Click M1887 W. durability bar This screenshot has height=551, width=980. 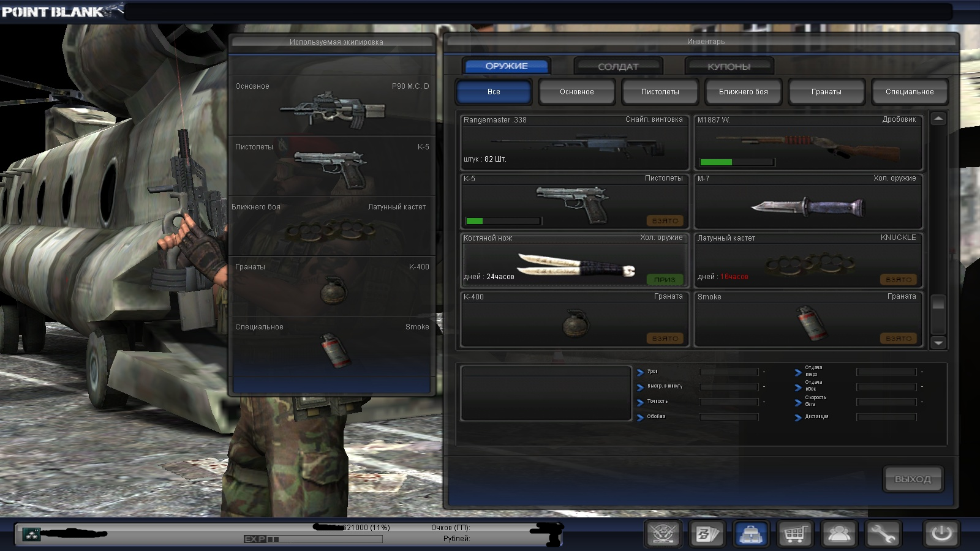coord(737,162)
